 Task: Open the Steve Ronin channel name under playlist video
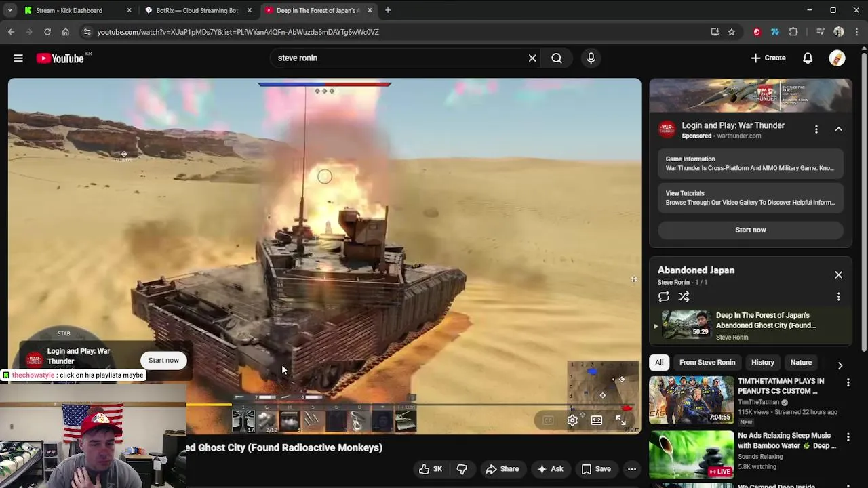(732, 338)
